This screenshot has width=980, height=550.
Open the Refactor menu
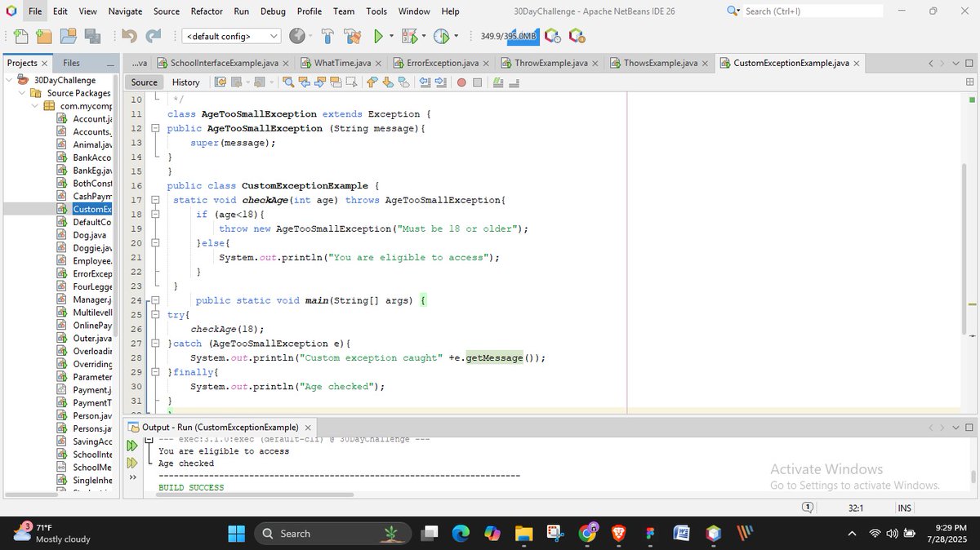[207, 11]
